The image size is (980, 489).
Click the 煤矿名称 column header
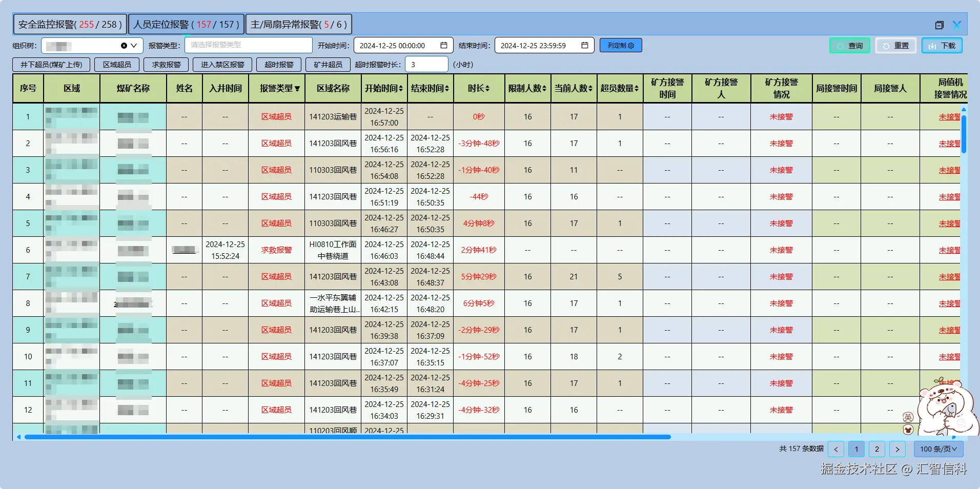tap(133, 89)
